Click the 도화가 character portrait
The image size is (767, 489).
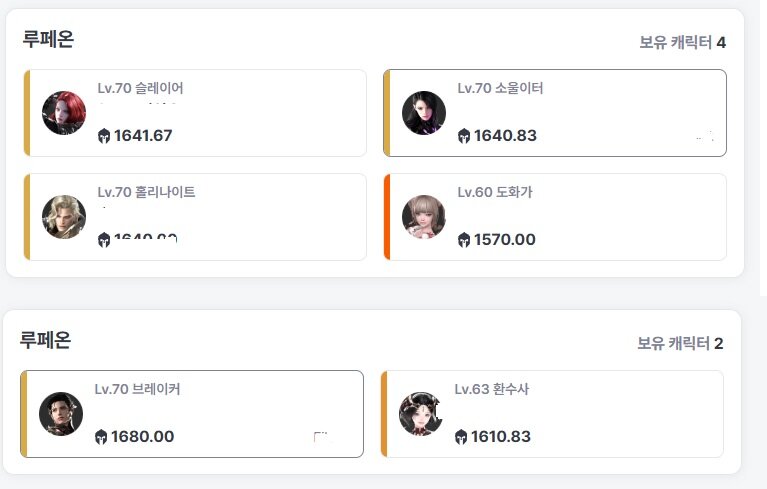[424, 217]
